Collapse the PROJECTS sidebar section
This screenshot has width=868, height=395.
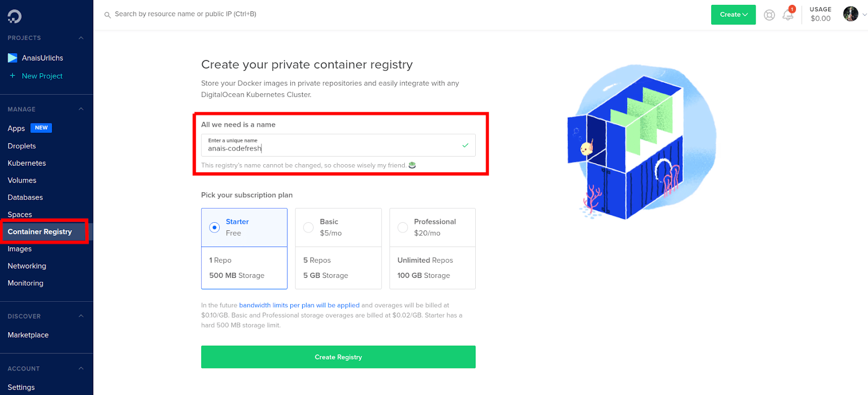pos(81,38)
